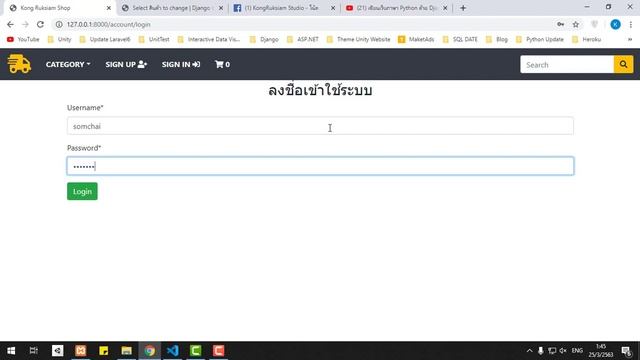Image resolution: width=640 pixels, height=360 pixels.
Task: Bookmark this page with the star
Action: pos(576,24)
